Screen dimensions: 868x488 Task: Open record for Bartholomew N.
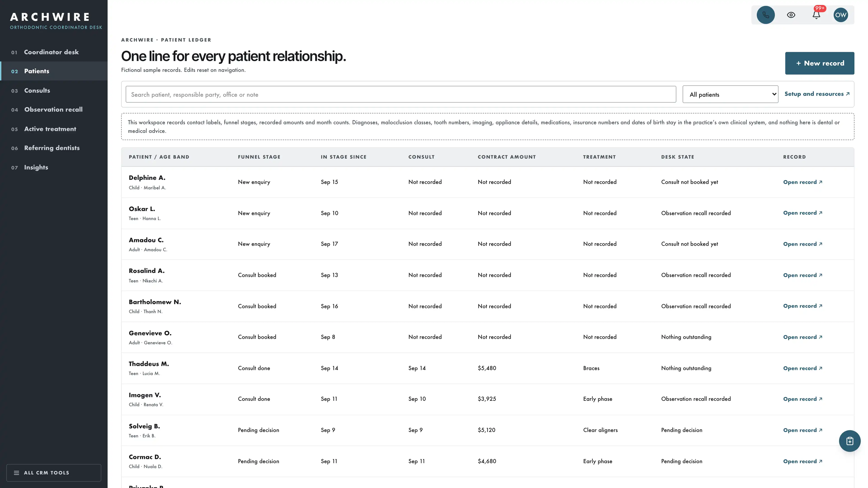803,306
